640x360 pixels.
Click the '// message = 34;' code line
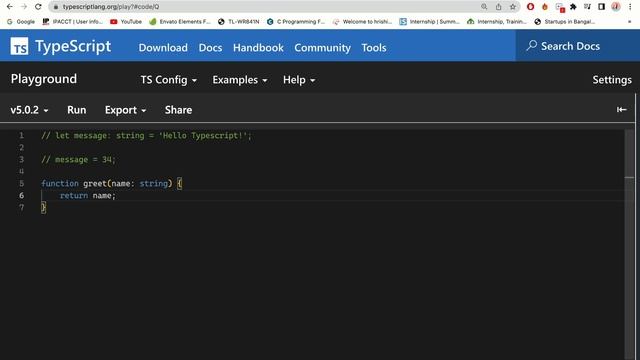pos(78,160)
